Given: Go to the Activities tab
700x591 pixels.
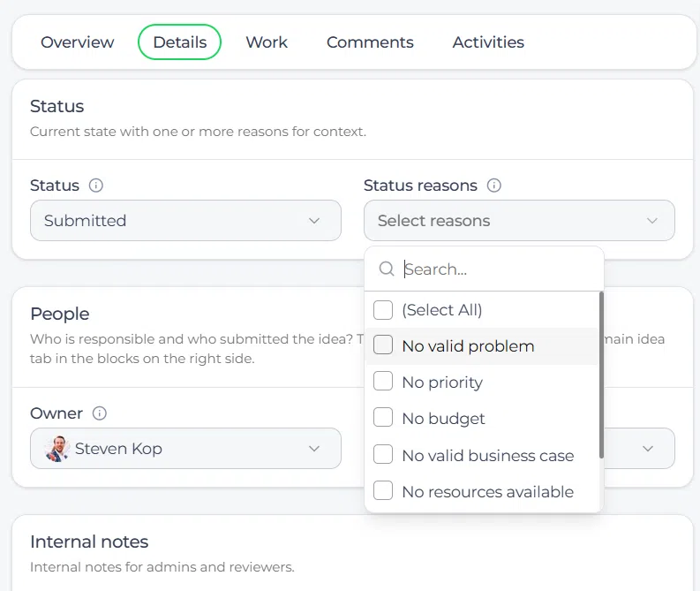Looking at the screenshot, I should (x=488, y=42).
